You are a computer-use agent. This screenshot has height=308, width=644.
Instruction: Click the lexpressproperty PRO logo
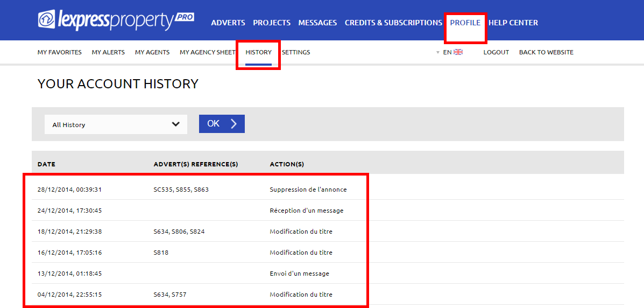(116, 20)
